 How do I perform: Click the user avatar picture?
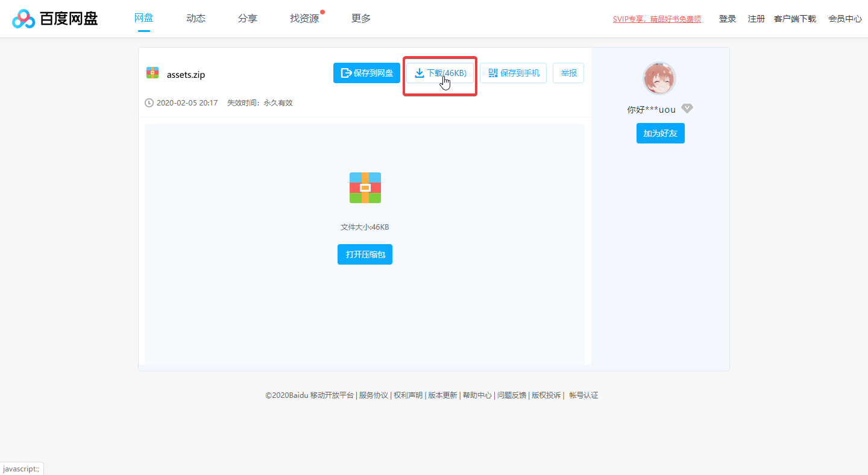[x=659, y=78]
